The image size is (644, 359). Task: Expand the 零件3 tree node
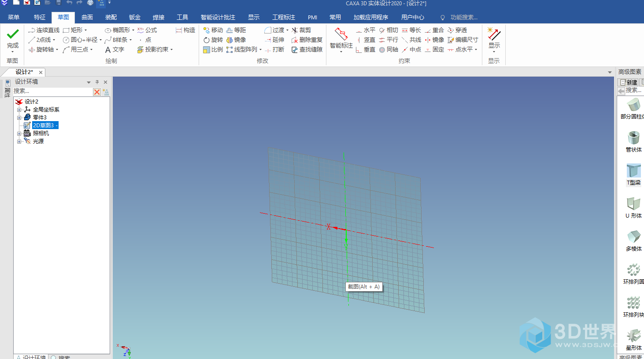(x=19, y=118)
